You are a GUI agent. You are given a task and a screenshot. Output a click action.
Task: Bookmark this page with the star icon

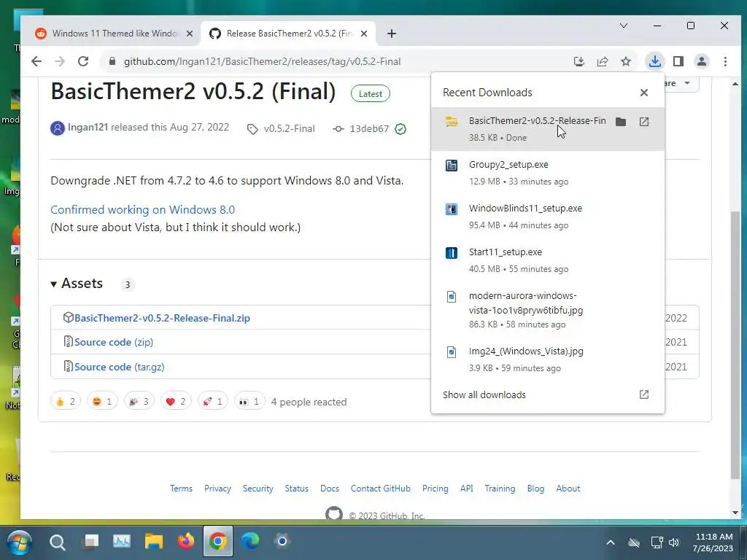point(626,61)
